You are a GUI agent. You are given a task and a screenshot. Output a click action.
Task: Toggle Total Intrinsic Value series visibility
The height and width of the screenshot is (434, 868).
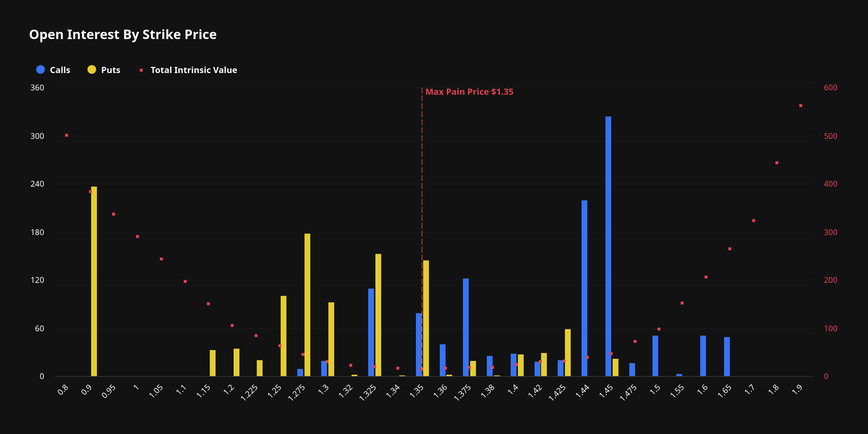(x=193, y=70)
